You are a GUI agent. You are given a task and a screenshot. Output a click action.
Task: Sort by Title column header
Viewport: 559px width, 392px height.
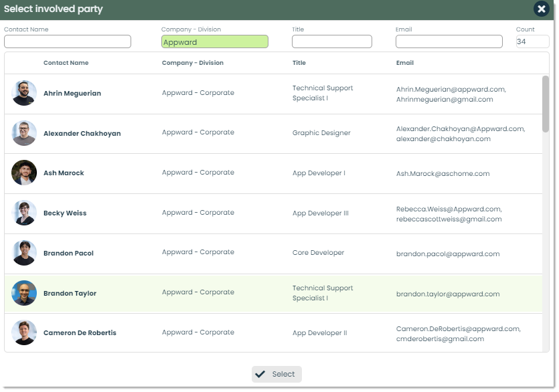click(299, 63)
